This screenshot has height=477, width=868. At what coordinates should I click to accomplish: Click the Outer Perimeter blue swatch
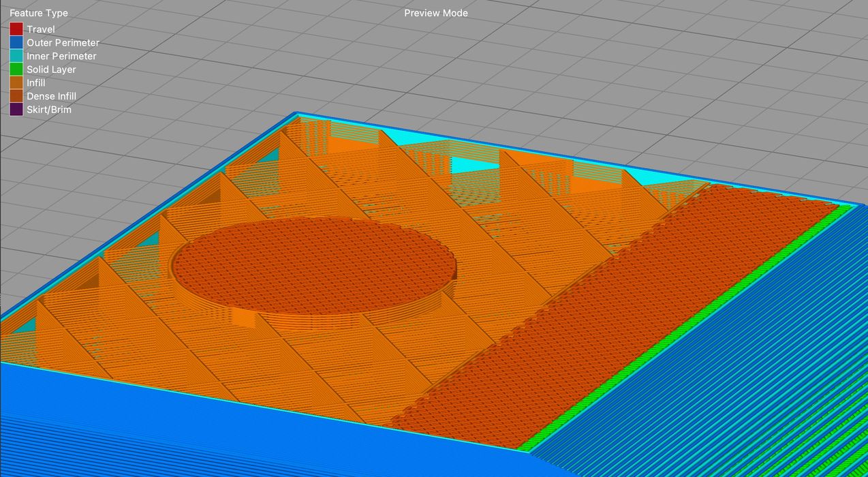(17, 42)
